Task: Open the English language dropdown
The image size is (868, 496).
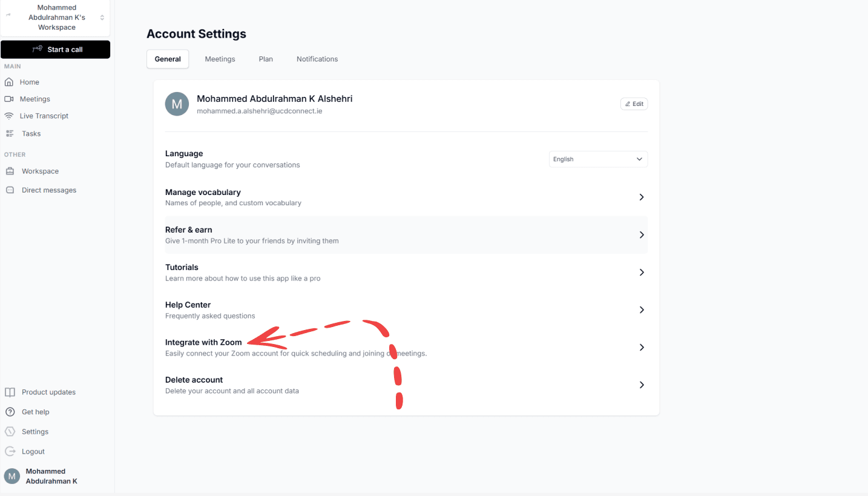Action: coord(597,159)
